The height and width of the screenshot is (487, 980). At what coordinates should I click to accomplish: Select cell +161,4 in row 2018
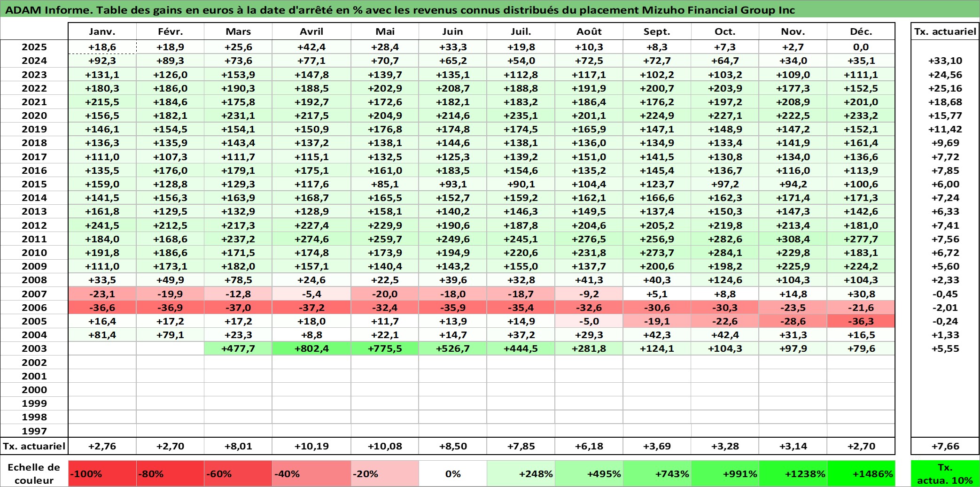(861, 143)
